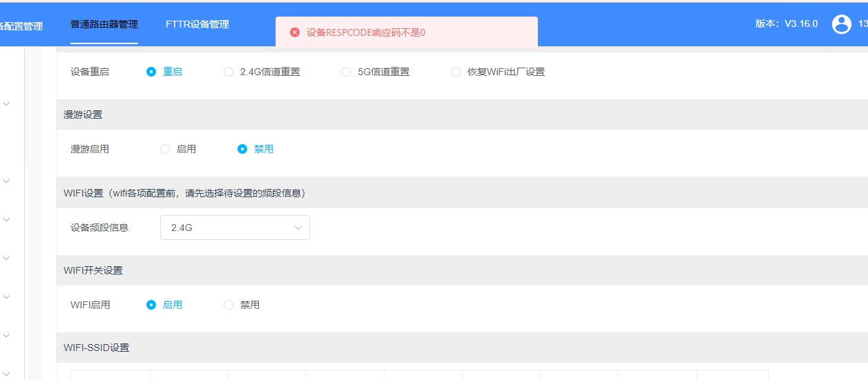
Task: Switch to 普通路由器管理 tab
Action: pyautogui.click(x=104, y=24)
